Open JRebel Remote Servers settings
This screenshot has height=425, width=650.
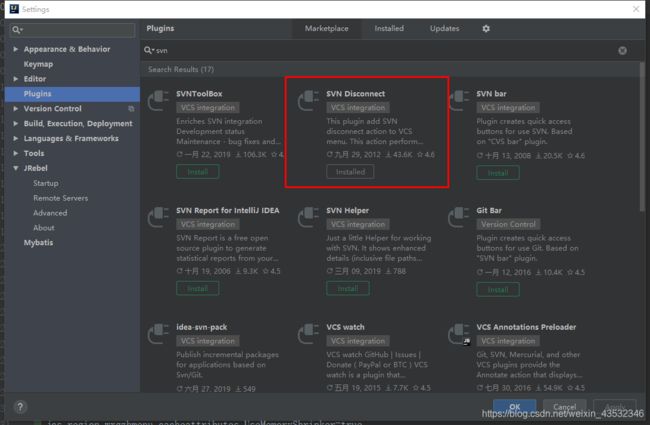coord(61,198)
